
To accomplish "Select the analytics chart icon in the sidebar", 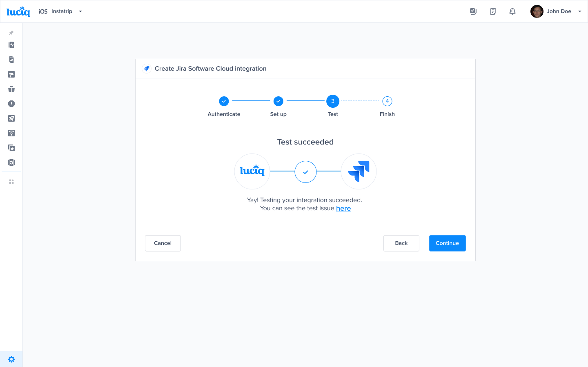I will (11, 45).
